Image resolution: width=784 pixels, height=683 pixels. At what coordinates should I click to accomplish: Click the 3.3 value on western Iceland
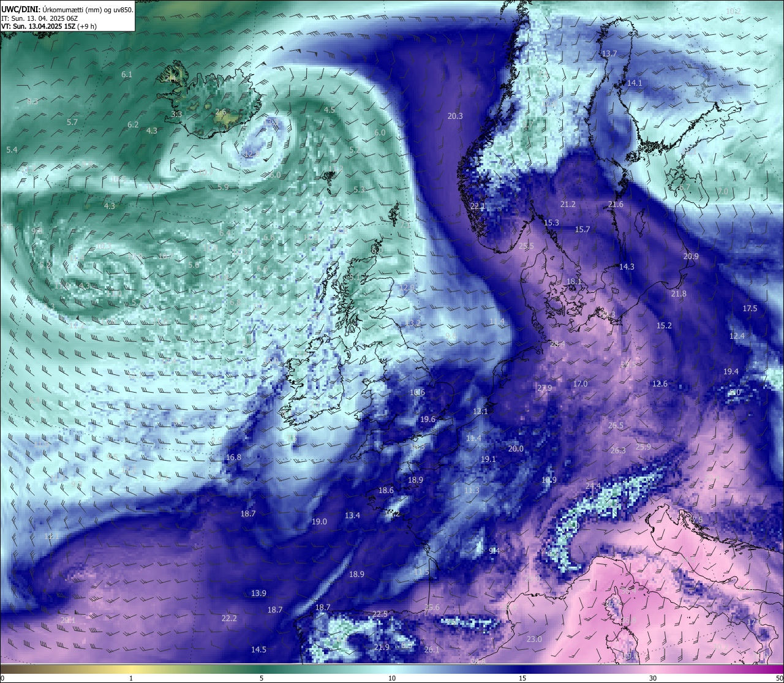click(x=176, y=114)
